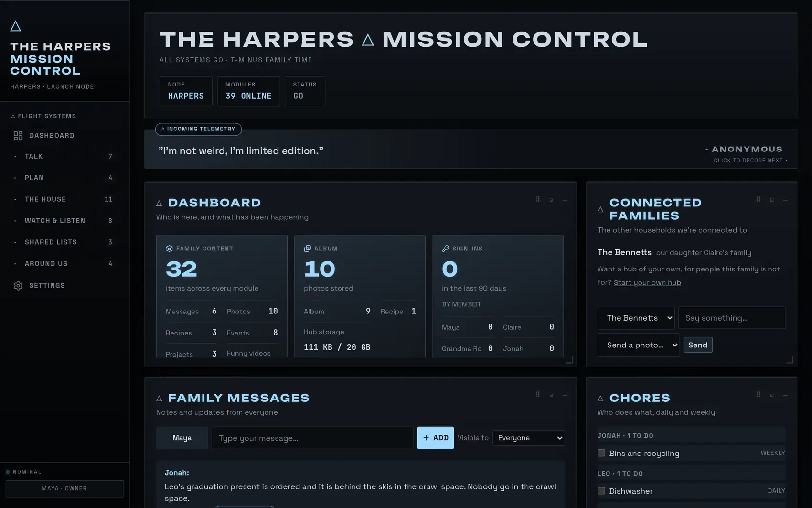Click the Add message button
Image resolution: width=812 pixels, height=508 pixels.
436,438
